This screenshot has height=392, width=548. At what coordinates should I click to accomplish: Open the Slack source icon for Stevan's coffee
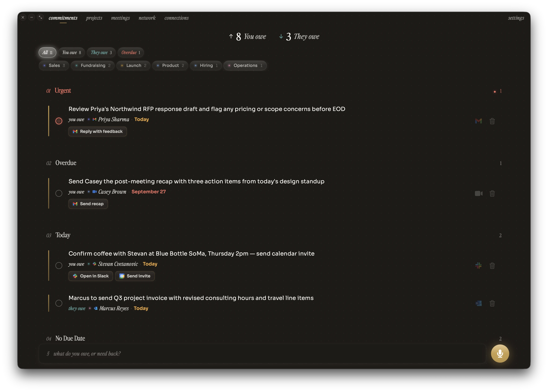click(478, 266)
